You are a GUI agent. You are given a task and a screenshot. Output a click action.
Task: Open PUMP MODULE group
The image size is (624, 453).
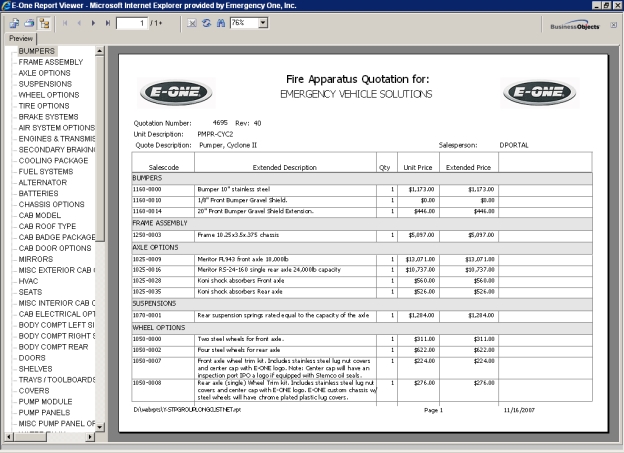[45, 402]
